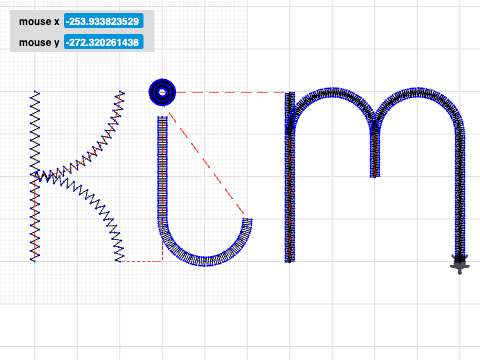The image size is (480, 360).
Task: Click the 'mouse x' label
Action: (39, 22)
